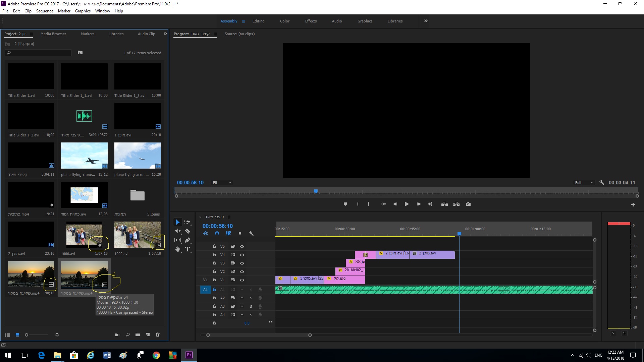
Task: Select the Hand tool
Action: coord(177,249)
